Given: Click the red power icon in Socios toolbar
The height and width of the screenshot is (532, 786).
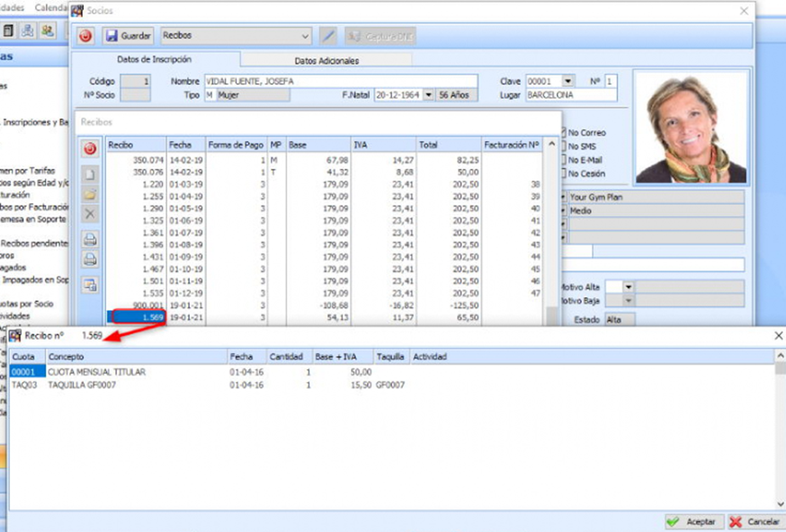Looking at the screenshot, I should pos(85,36).
